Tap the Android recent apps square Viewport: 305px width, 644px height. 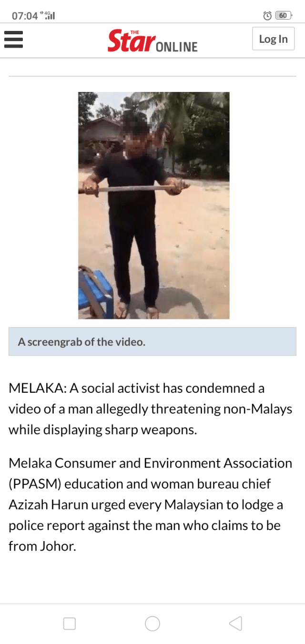(70, 624)
